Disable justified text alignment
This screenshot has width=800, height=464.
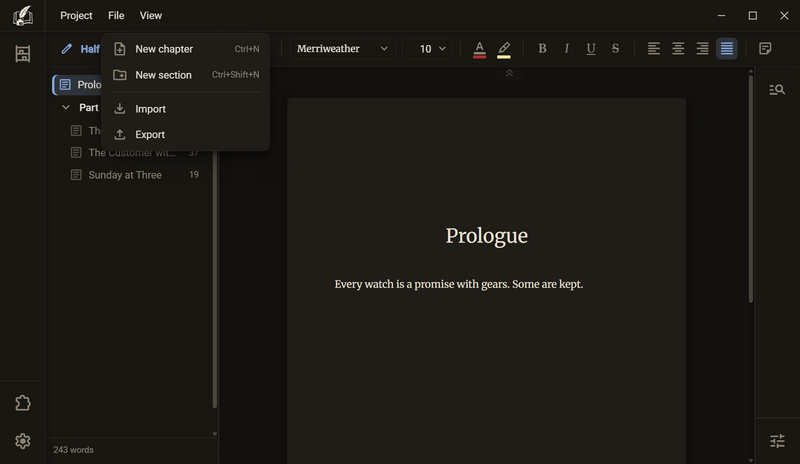tap(727, 48)
